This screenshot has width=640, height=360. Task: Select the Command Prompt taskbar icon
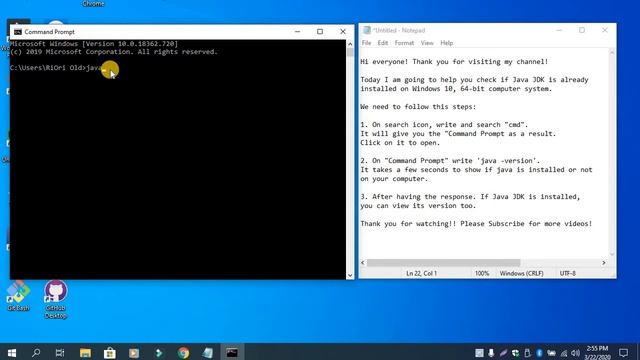232,353
